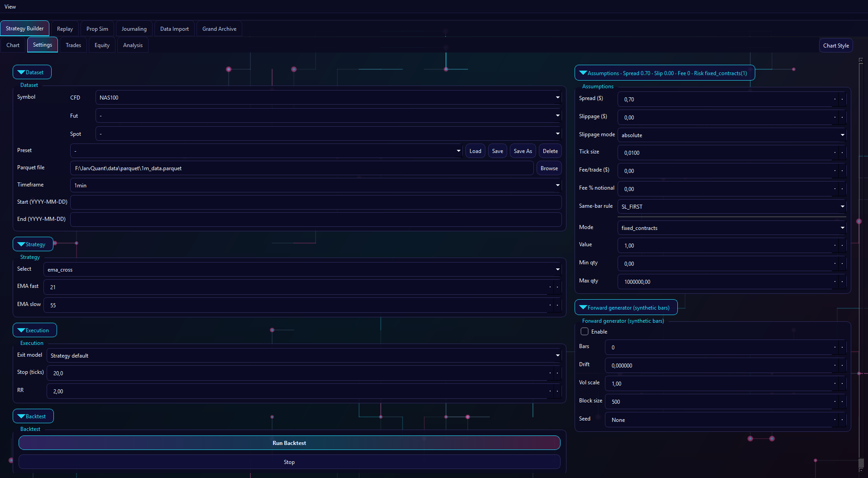Open the Same-bar rule dropdown
The height and width of the screenshot is (478, 868).
pyautogui.click(x=732, y=207)
